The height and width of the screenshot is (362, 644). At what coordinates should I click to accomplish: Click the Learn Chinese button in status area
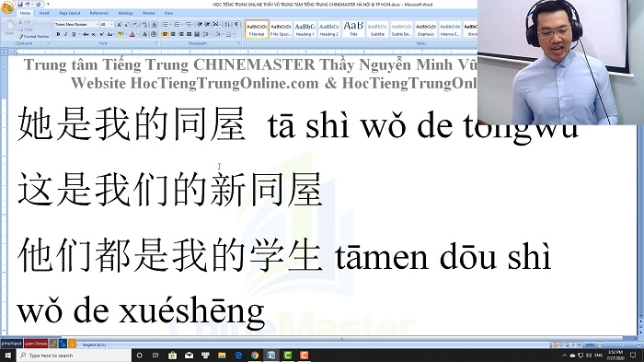(36, 343)
